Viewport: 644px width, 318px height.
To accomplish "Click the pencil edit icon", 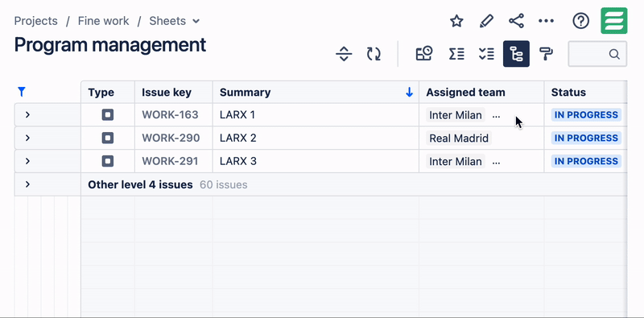I will (x=486, y=21).
